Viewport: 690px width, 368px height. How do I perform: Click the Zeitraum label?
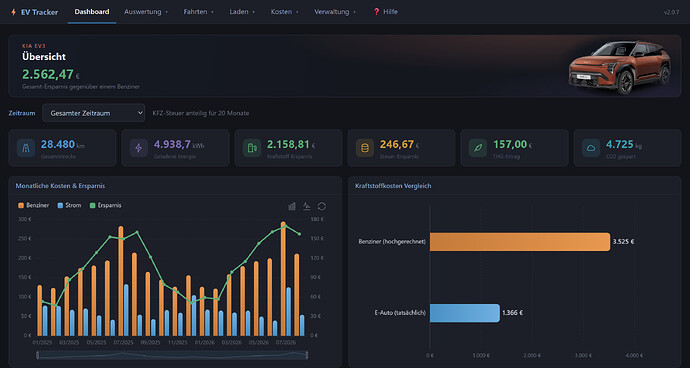click(22, 113)
